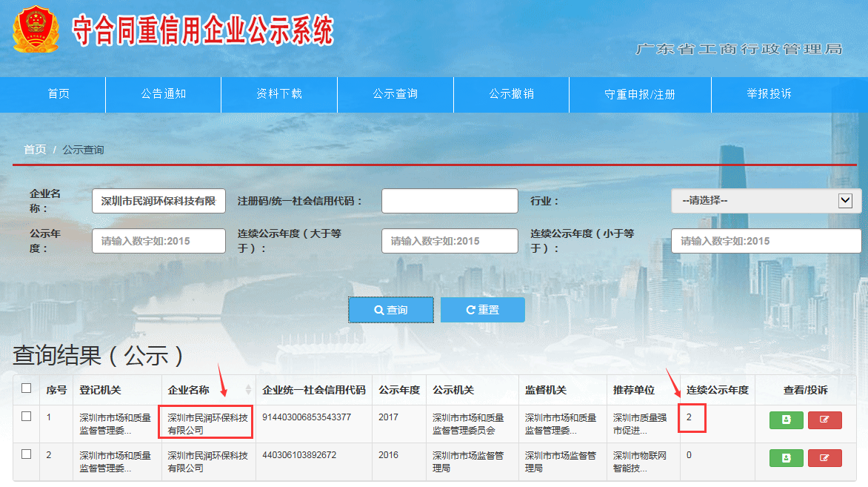Focus the 企业名称 input field
The width and height of the screenshot is (868, 487).
(x=158, y=201)
